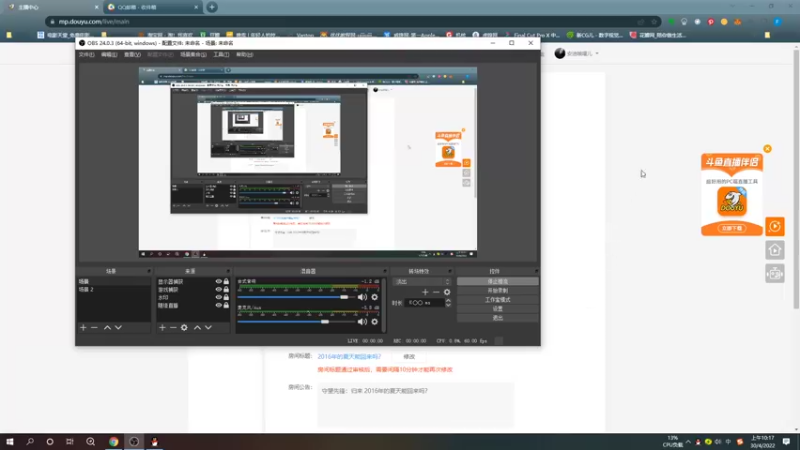800x450 pixels.
Task: Add a scene transition with the plus icon
Action: (425, 292)
